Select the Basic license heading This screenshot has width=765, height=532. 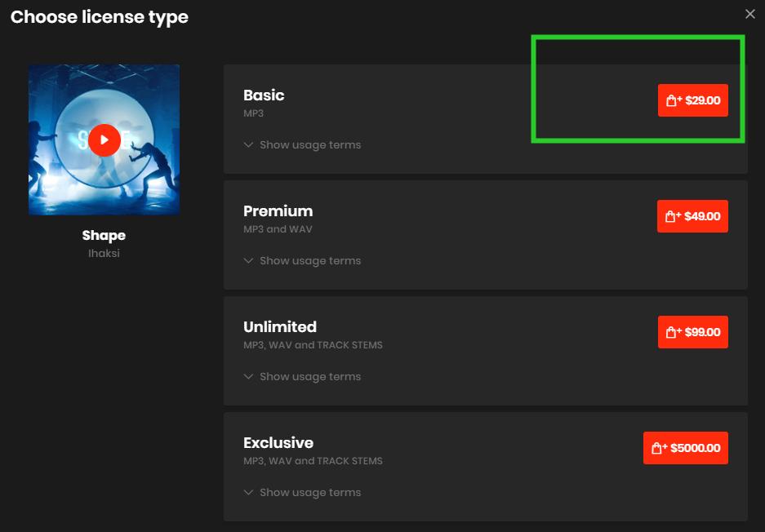pos(264,95)
